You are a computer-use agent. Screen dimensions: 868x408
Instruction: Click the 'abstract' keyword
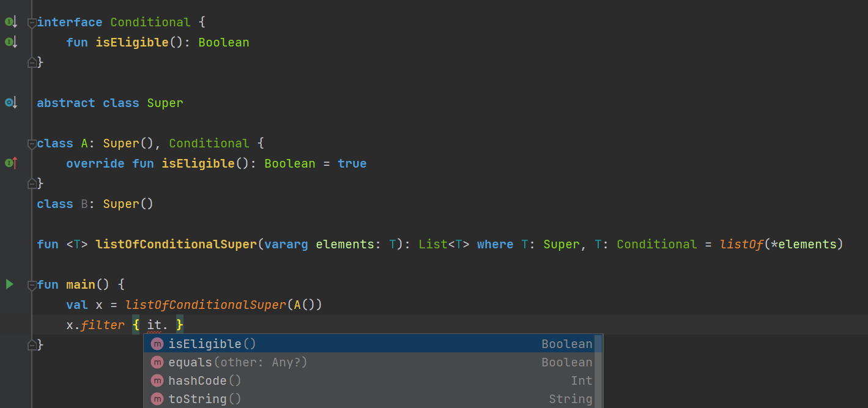66,103
